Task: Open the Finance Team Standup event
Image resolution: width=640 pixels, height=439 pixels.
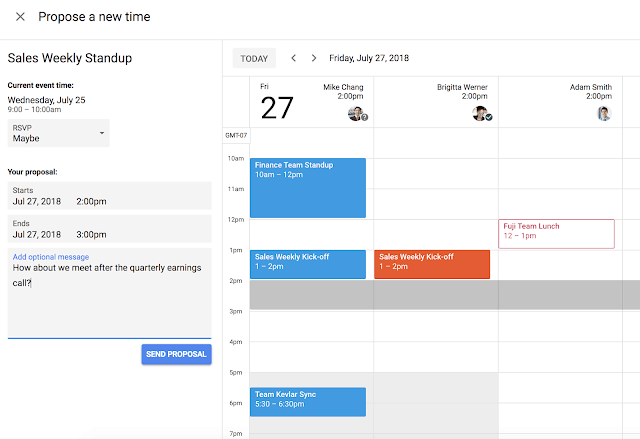Action: 307,187
